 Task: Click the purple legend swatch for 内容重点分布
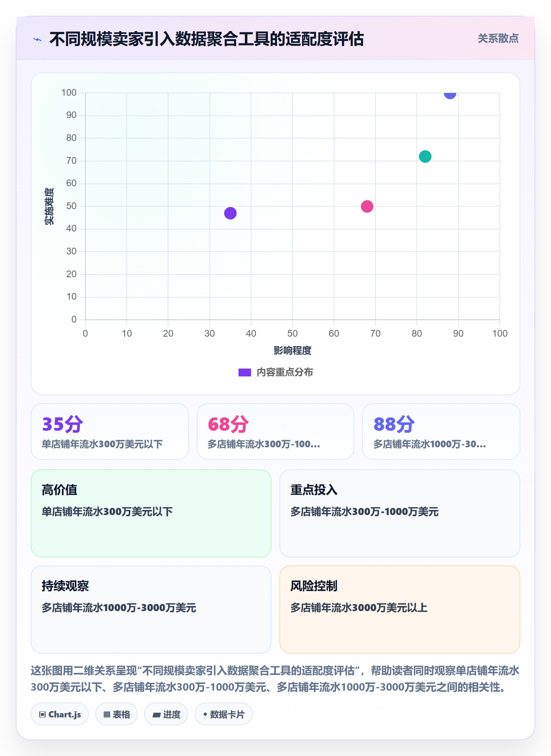click(244, 372)
